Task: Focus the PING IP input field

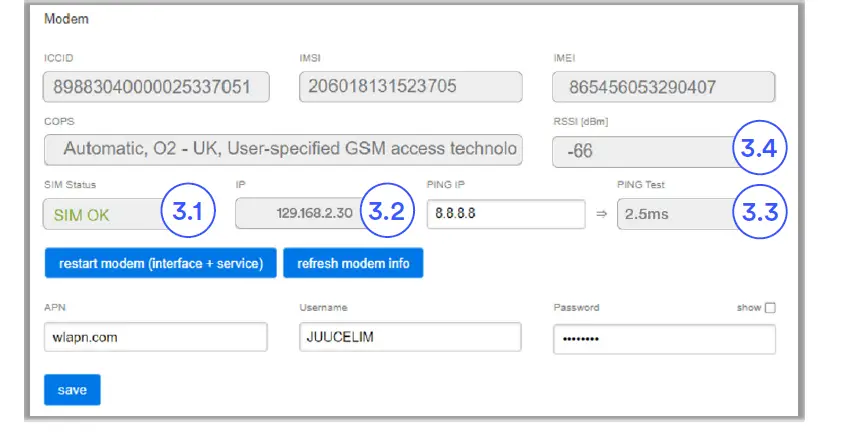Action: coord(505,215)
